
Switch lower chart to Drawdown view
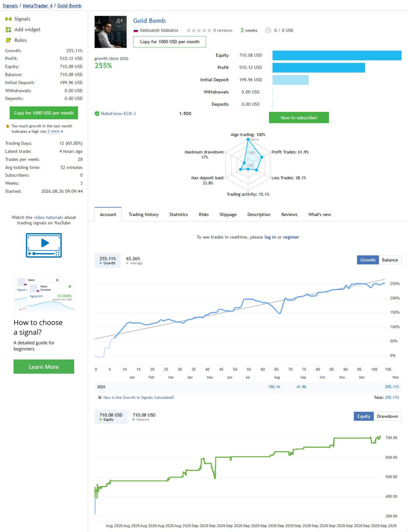tap(387, 416)
